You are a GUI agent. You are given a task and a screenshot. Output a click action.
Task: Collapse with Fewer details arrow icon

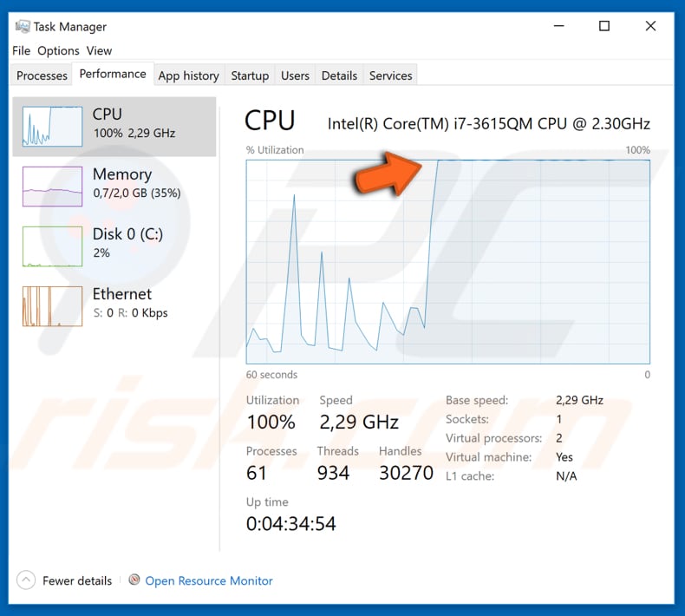click(26, 580)
